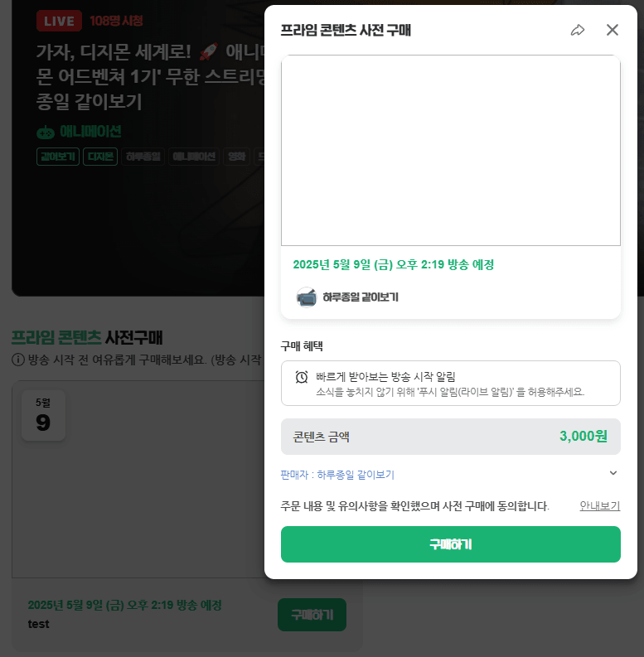This screenshot has width=644, height=657.
Task: Click the info circle icon before 방송 시작 전
Action: tap(18, 360)
